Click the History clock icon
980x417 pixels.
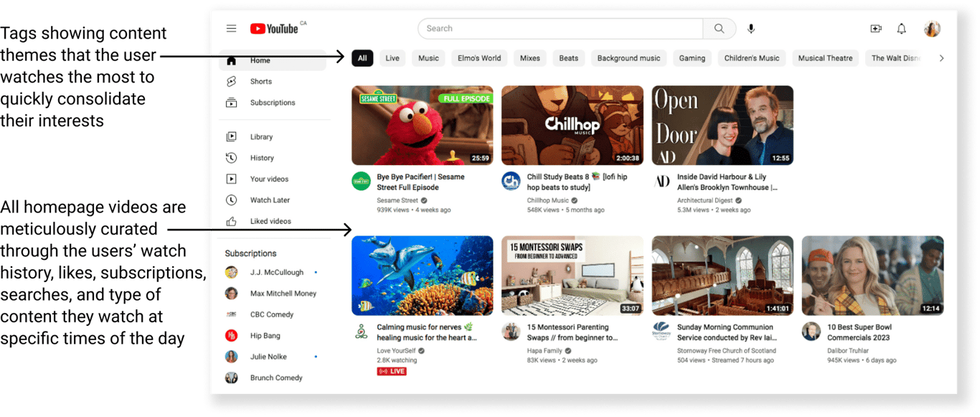(x=231, y=158)
